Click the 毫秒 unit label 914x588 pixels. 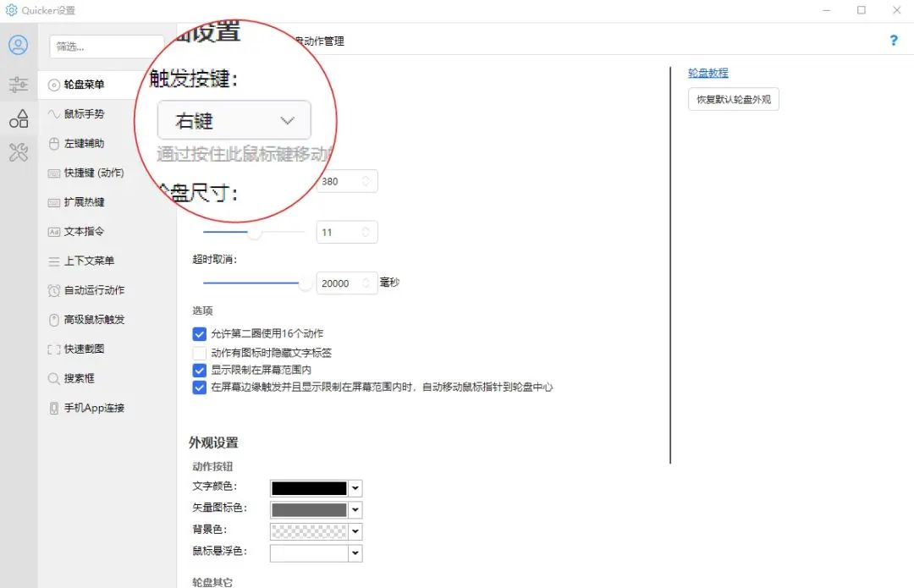389,282
